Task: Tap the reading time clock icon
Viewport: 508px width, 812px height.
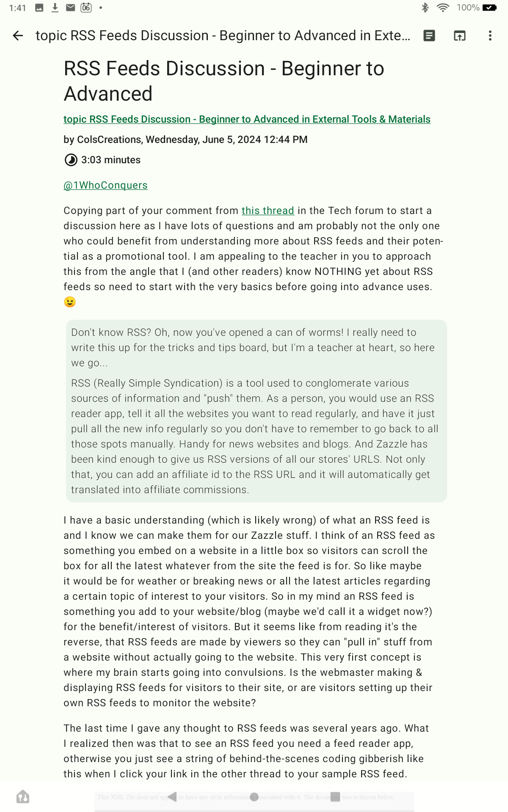Action: 71,160
